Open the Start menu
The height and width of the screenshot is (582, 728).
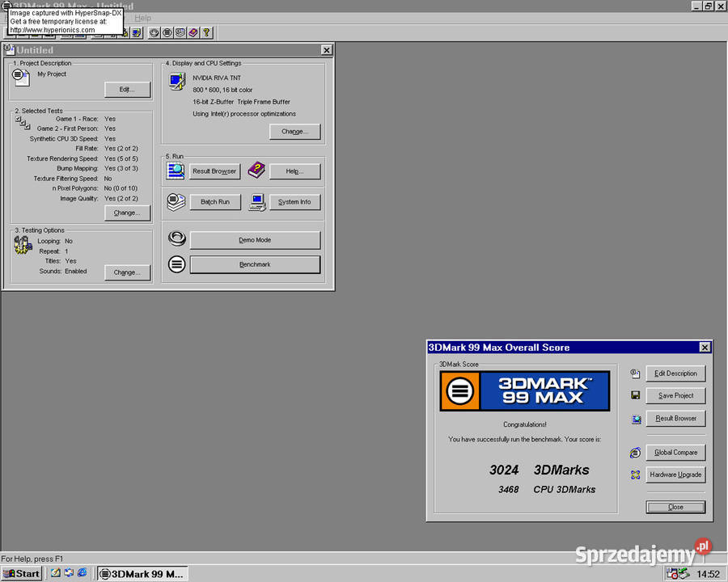[21, 574]
